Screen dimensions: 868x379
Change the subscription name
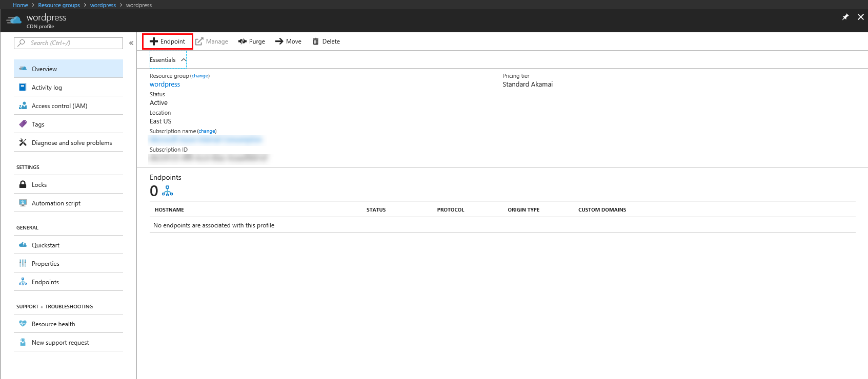(x=207, y=131)
